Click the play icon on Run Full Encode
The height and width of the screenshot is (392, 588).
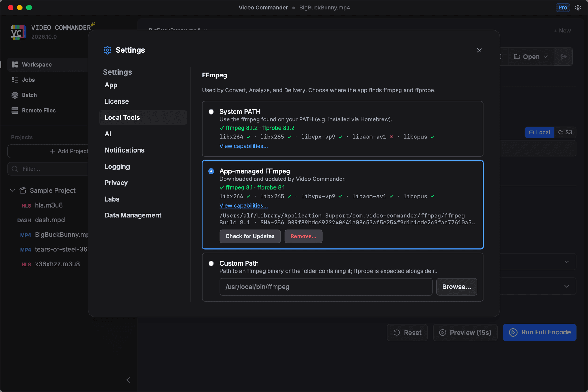pos(513,332)
